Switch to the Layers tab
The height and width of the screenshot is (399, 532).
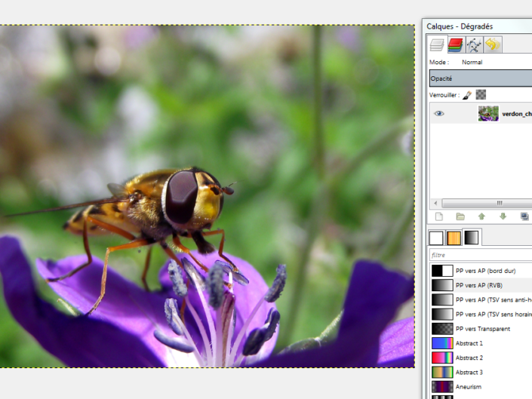point(437,45)
